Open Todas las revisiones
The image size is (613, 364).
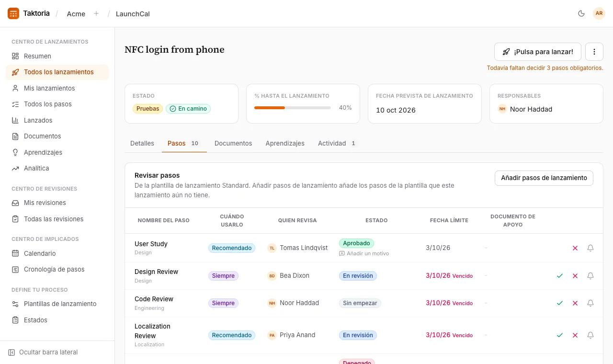(x=57, y=219)
